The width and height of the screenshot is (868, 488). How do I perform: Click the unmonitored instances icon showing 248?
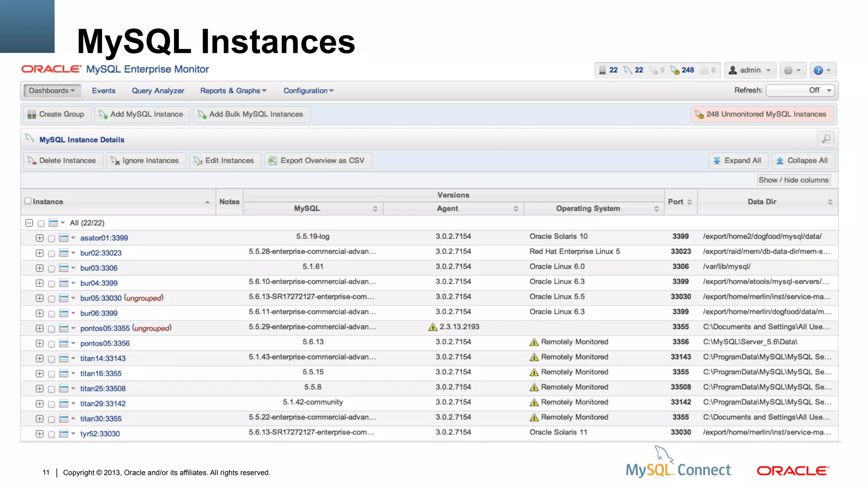point(675,70)
